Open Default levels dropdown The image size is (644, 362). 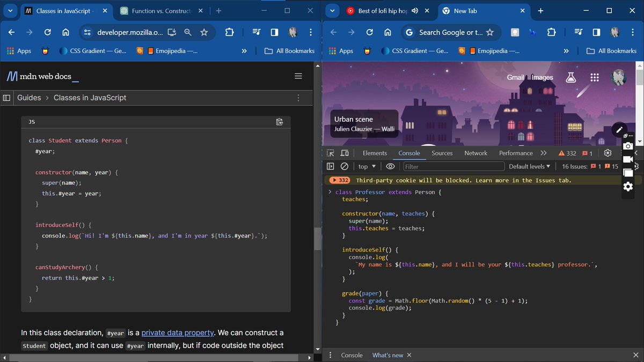pyautogui.click(x=529, y=166)
